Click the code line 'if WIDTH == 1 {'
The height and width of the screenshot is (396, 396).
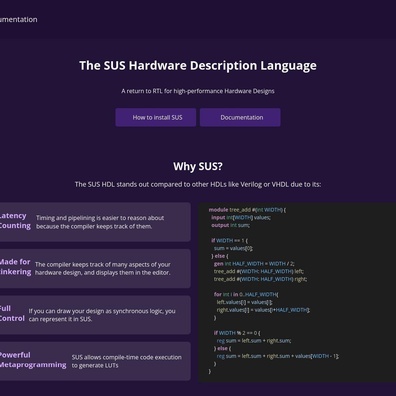click(229, 240)
